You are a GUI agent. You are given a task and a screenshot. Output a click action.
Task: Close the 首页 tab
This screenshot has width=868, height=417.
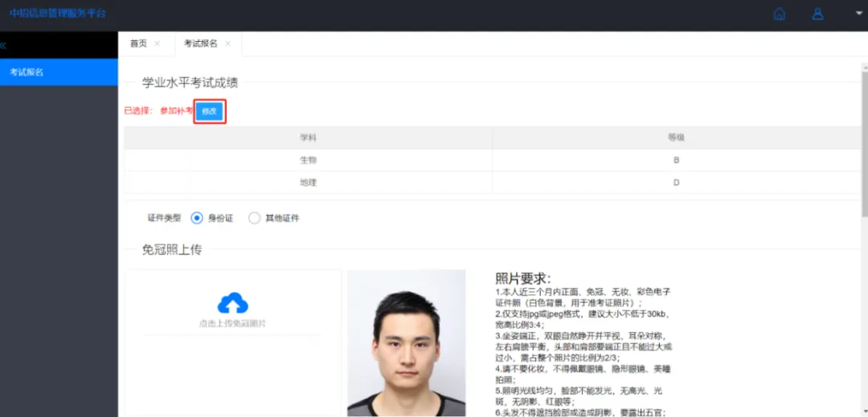(x=158, y=43)
